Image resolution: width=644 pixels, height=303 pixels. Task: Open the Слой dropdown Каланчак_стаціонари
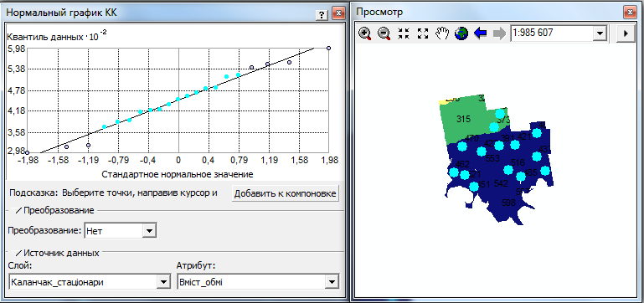(x=163, y=282)
